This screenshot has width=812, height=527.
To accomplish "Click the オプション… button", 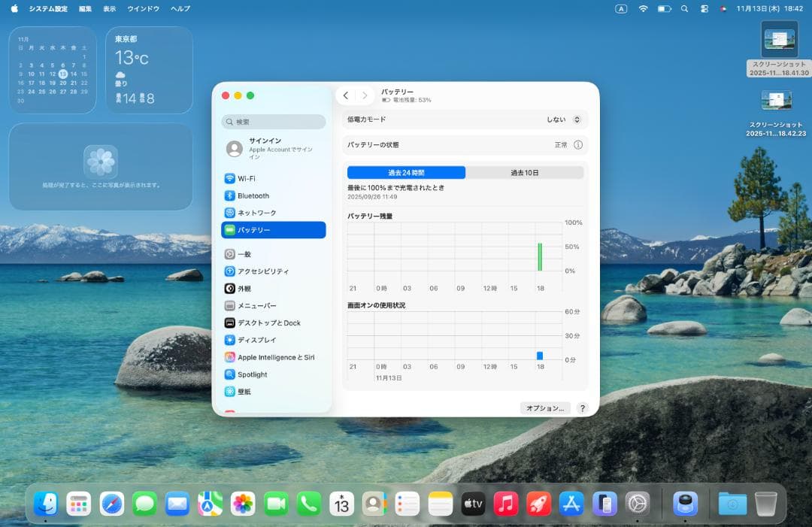I will 545,407.
